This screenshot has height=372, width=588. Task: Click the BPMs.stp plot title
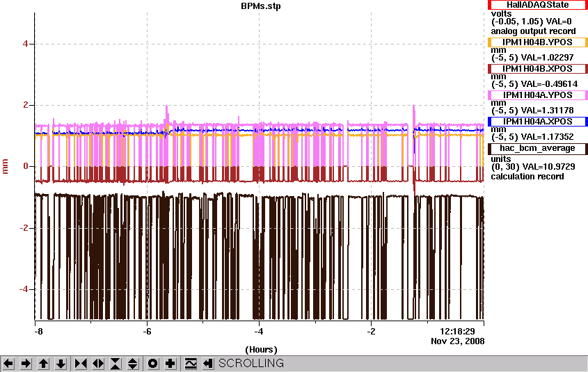pyautogui.click(x=261, y=6)
